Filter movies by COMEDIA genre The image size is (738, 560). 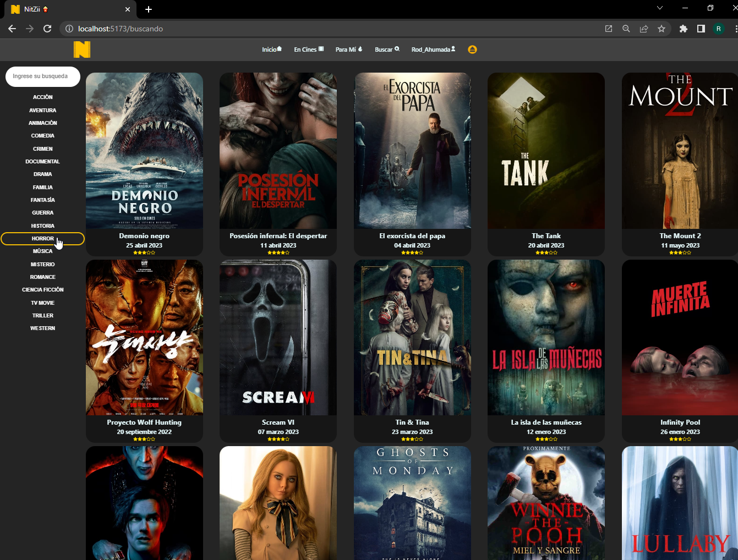point(42,136)
